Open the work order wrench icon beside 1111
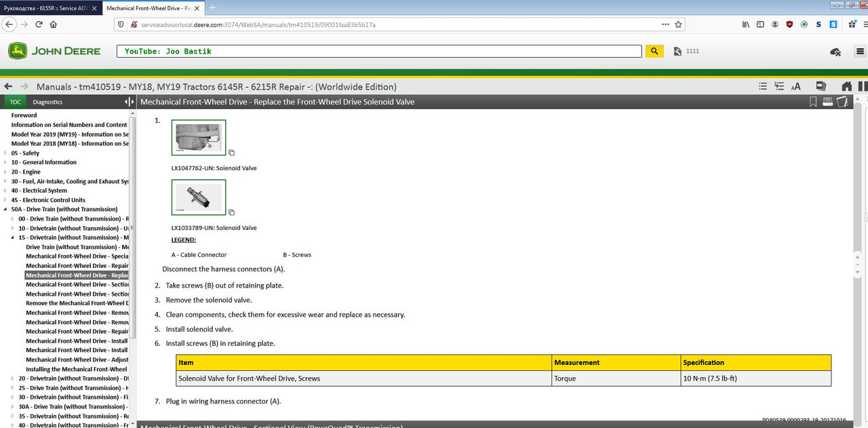Image resolution: width=868 pixels, height=428 pixels. [x=677, y=52]
